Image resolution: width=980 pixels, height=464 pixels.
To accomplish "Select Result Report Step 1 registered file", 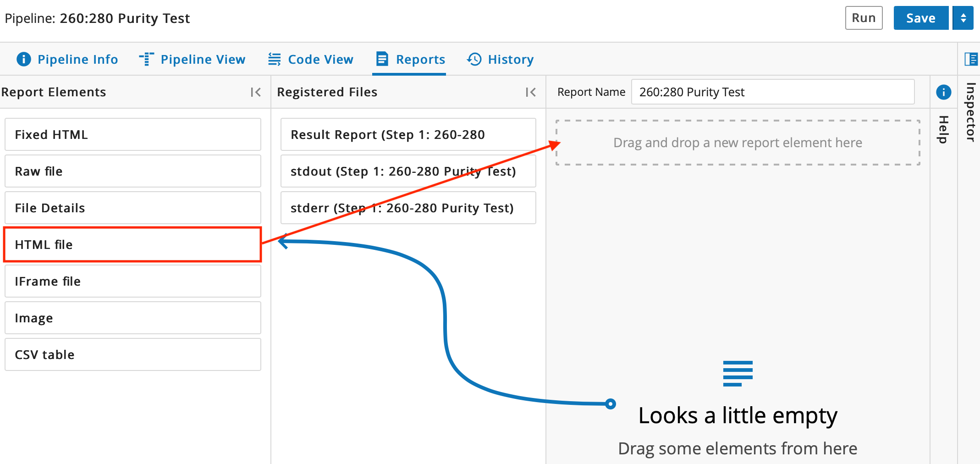I will tap(408, 134).
